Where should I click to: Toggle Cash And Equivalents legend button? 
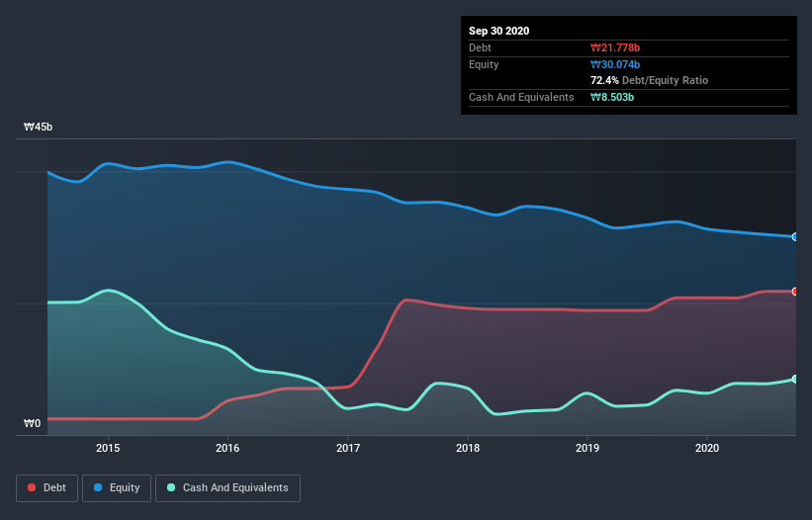227,488
